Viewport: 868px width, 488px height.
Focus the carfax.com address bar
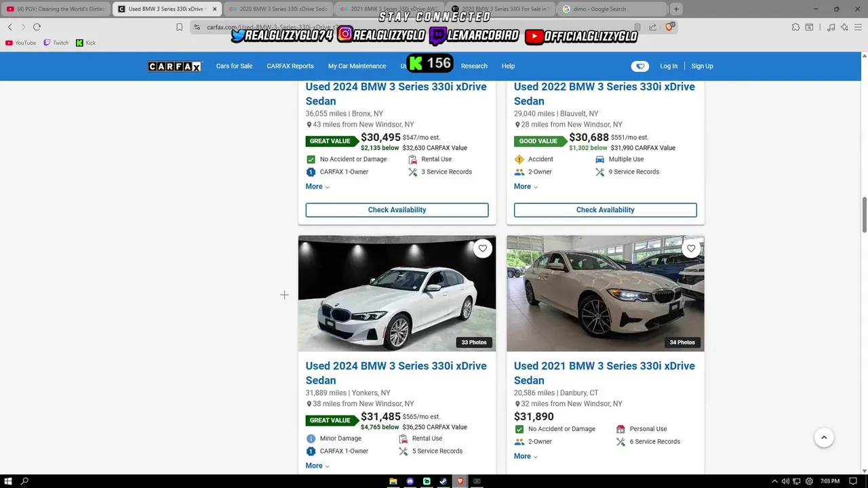414,27
